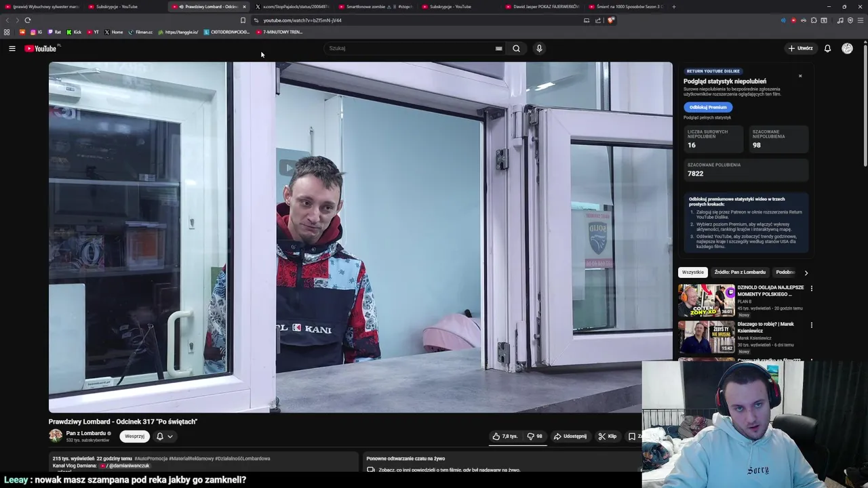Click the Wesprzyj support button
868x488 pixels.
tap(134, 436)
